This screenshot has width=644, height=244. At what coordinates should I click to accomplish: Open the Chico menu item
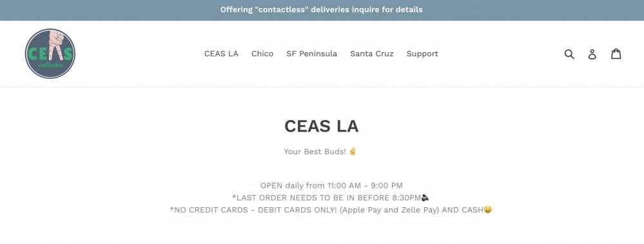click(262, 54)
